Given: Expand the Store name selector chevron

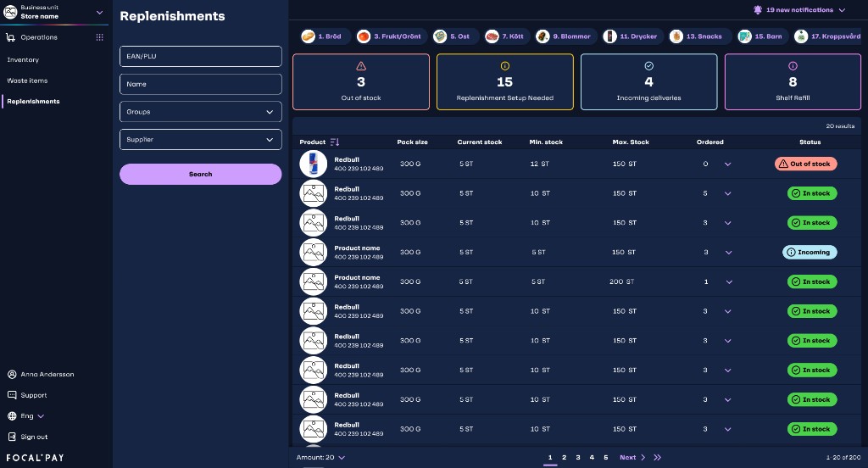Looking at the screenshot, I should (100, 12).
